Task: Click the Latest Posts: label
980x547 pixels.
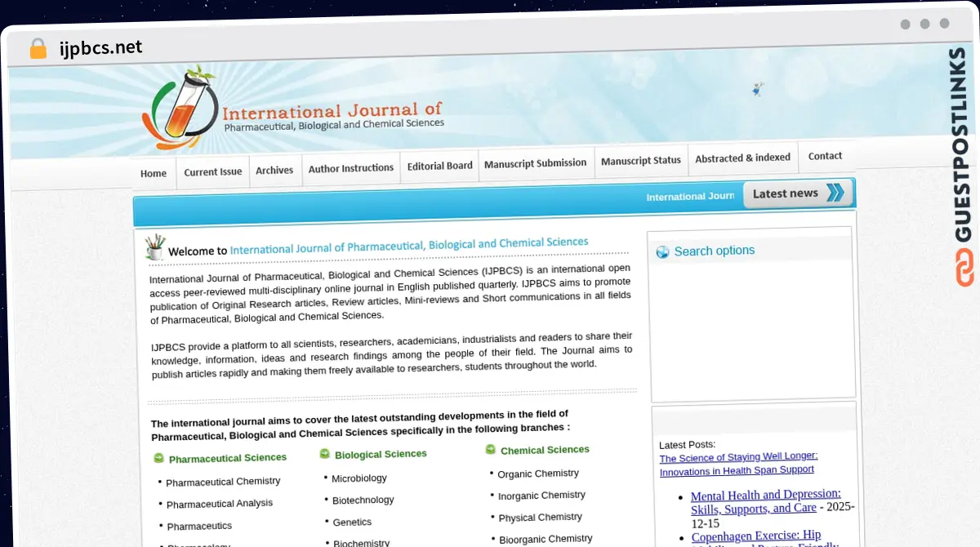Action: tap(687, 445)
